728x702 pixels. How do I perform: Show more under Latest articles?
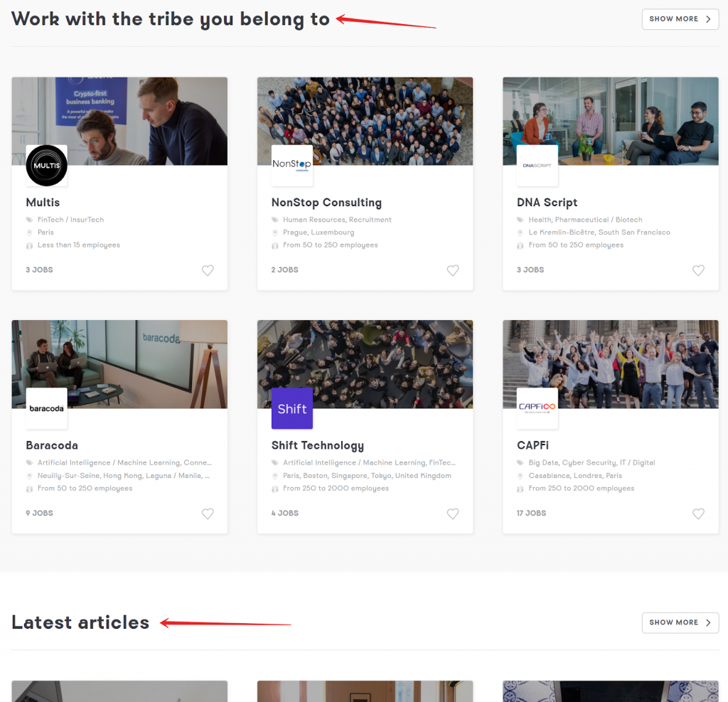click(x=680, y=622)
